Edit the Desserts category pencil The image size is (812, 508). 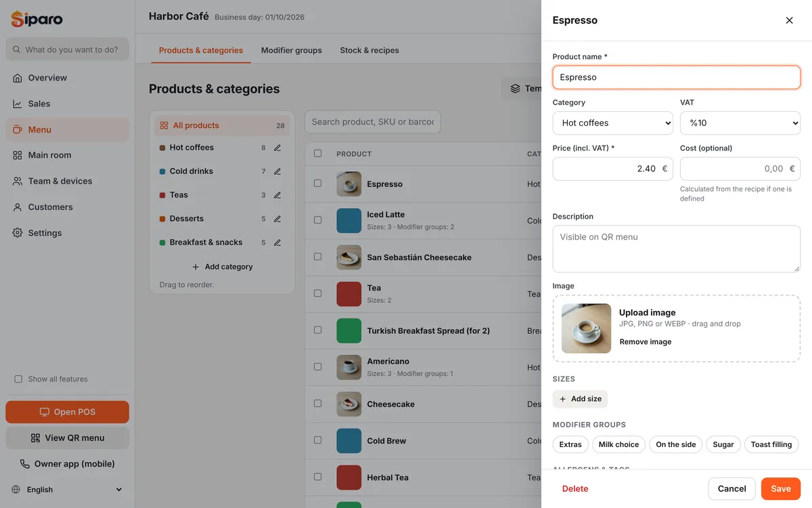tap(277, 219)
